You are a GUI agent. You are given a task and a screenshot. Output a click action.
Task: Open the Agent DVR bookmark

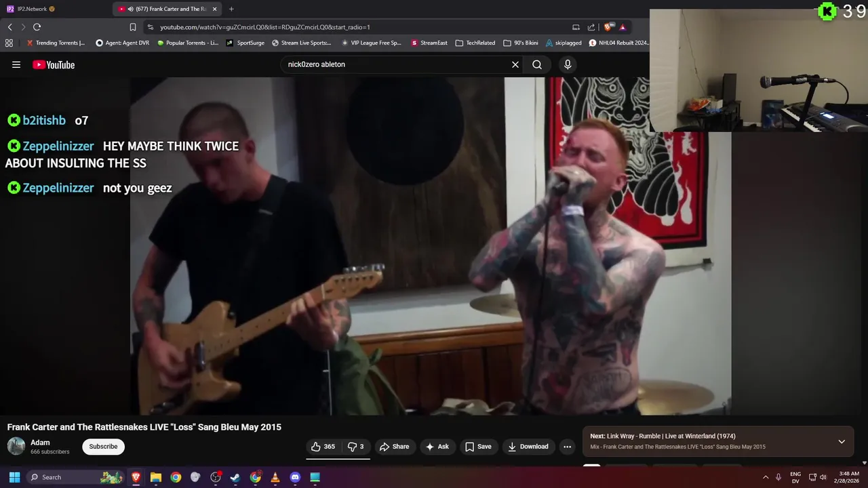(x=122, y=43)
